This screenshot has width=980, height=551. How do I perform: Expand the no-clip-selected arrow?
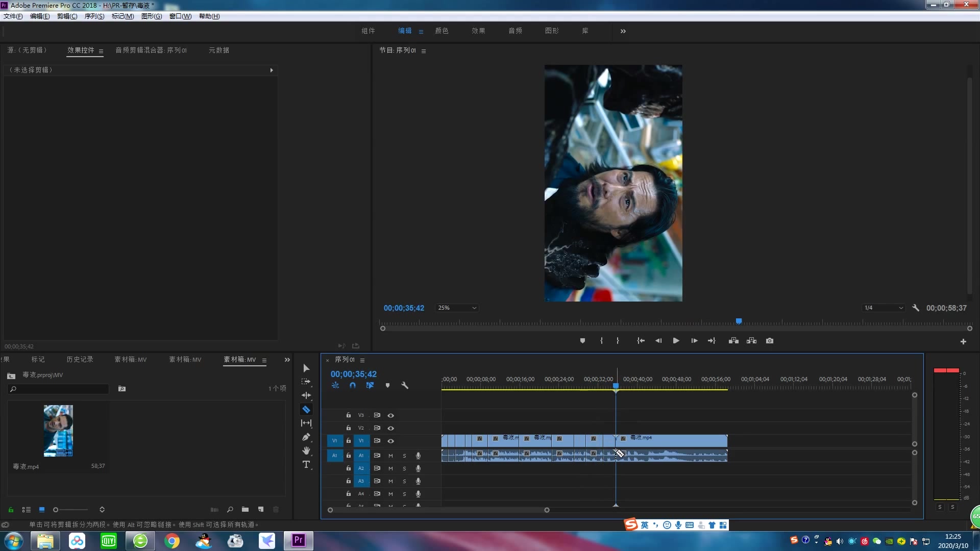(x=272, y=70)
